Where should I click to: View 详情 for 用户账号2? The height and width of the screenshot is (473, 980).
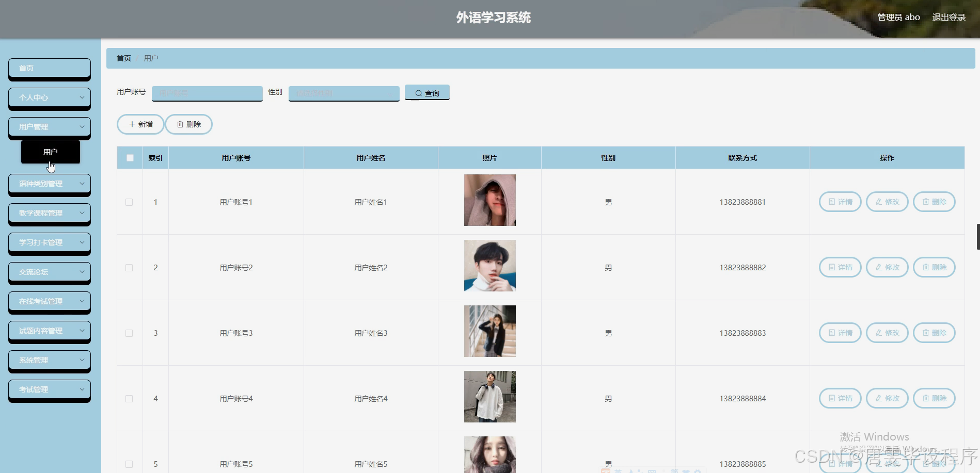tap(840, 267)
